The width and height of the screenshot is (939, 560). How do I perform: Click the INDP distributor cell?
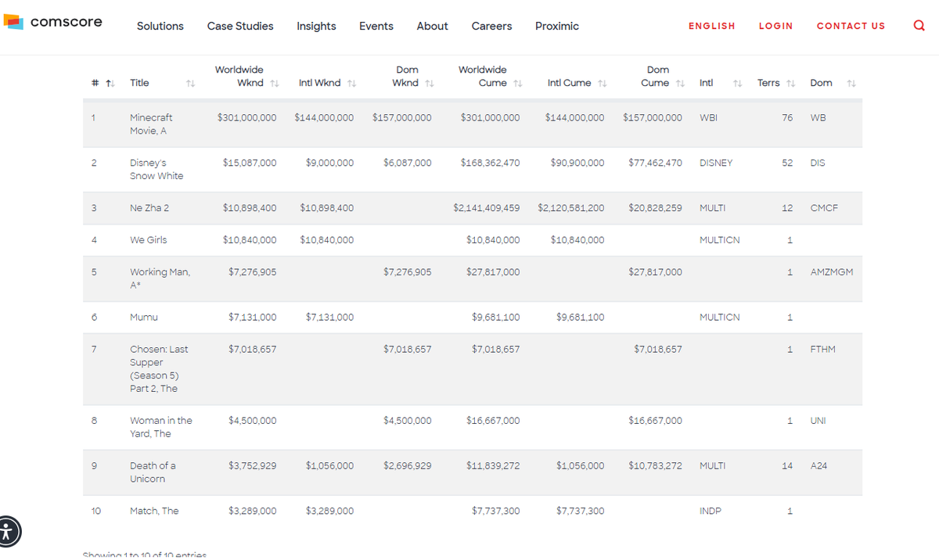pos(711,511)
